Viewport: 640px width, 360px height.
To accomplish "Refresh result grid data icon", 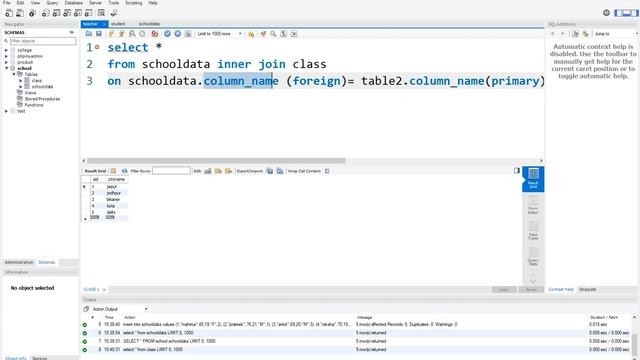I will 124,171.
